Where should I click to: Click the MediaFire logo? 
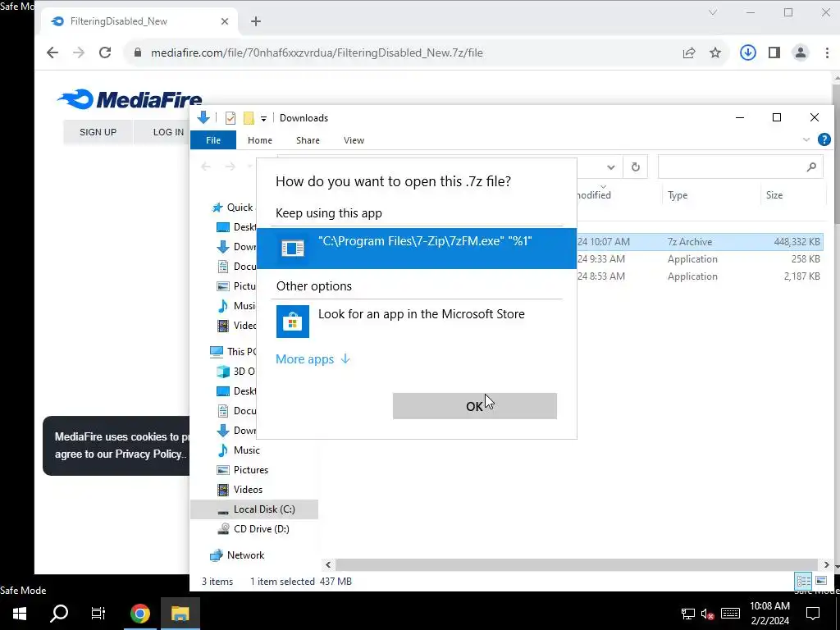pos(129,99)
